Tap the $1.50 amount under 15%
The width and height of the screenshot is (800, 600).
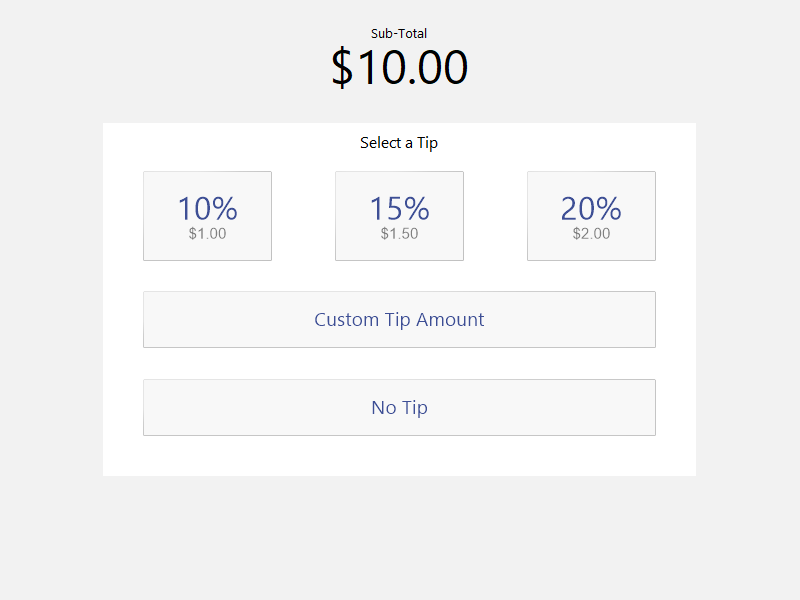tap(399, 234)
